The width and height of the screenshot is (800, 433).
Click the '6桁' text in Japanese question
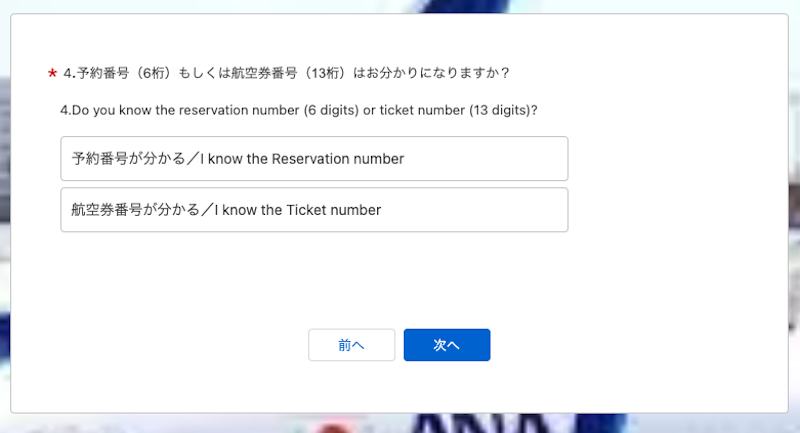[x=153, y=73]
